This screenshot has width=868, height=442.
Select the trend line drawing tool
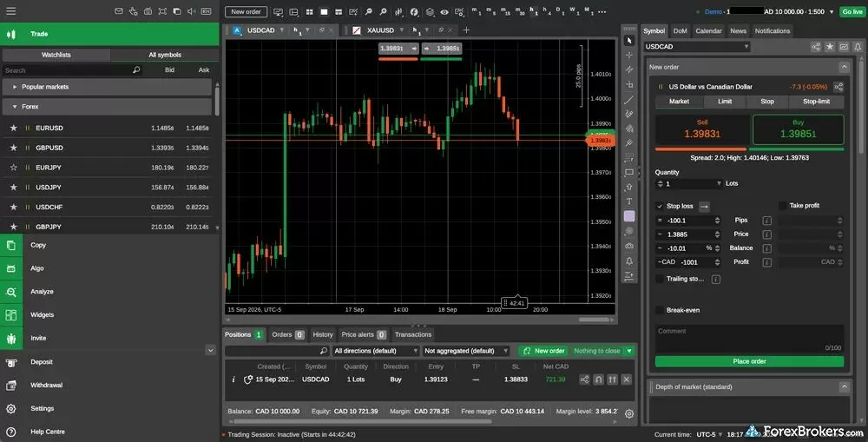628,100
